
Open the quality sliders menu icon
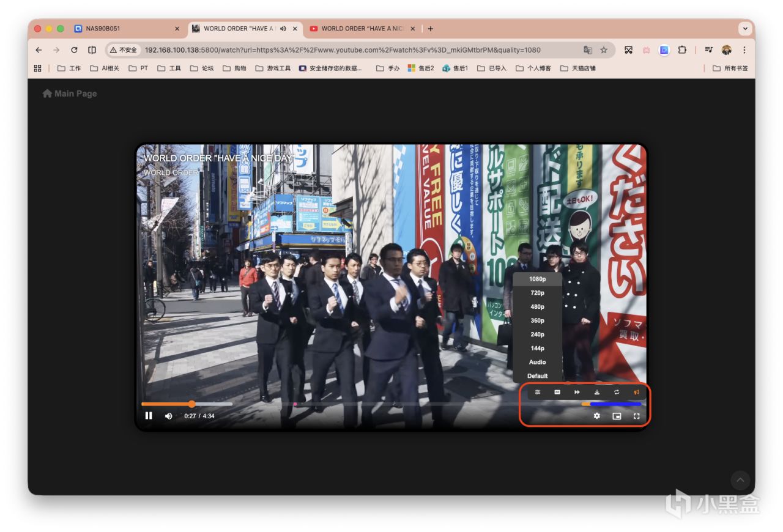pyautogui.click(x=538, y=392)
